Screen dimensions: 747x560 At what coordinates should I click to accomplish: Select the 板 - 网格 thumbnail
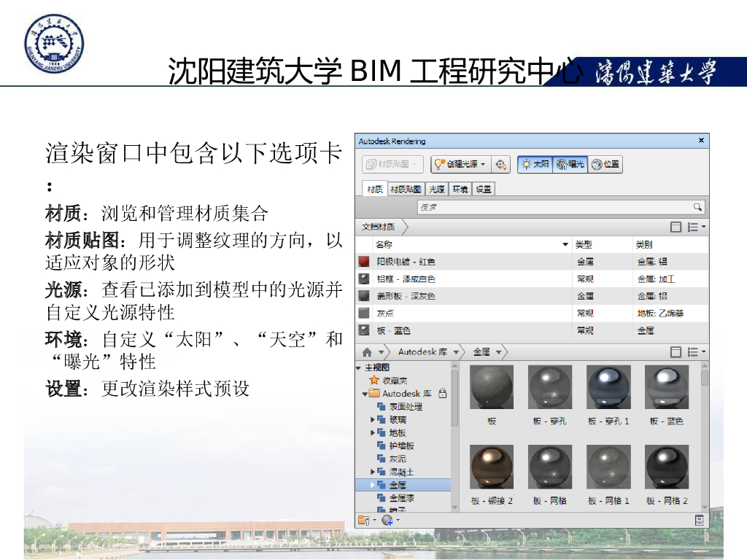click(x=550, y=467)
